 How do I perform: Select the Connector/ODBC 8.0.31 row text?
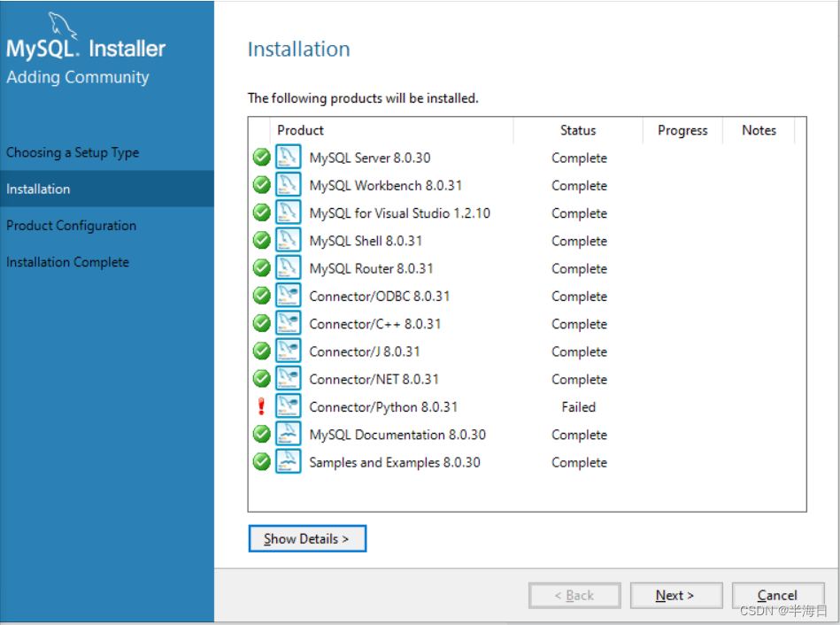pos(380,297)
